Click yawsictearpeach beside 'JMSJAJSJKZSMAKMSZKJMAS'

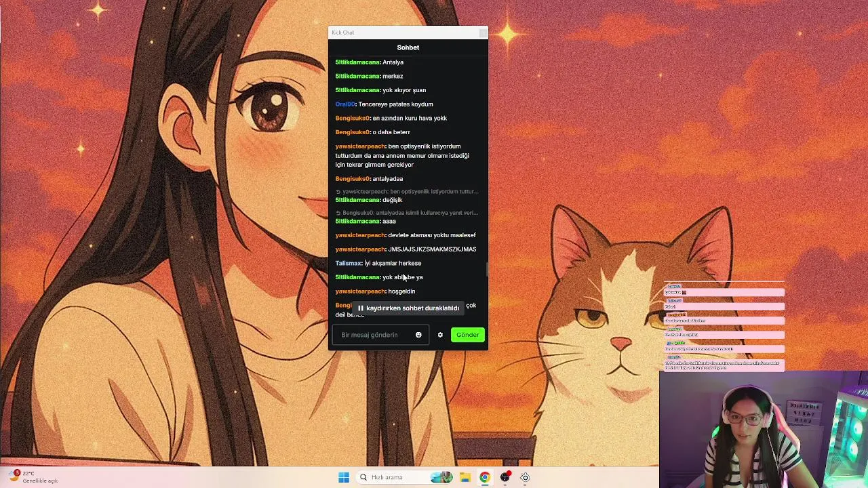360,249
